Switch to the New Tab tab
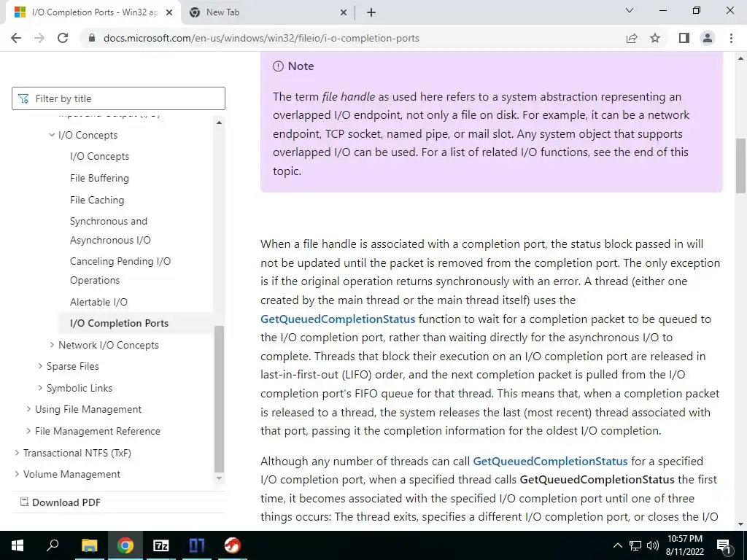 (x=268, y=12)
